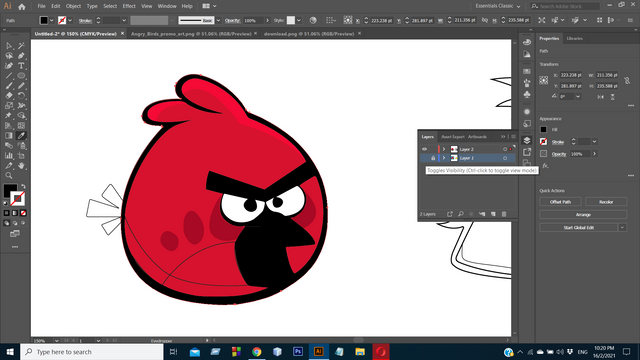Image resolution: width=640 pixels, height=360 pixels.
Task: Select the Type tool
Action: pyautogui.click(x=21, y=66)
